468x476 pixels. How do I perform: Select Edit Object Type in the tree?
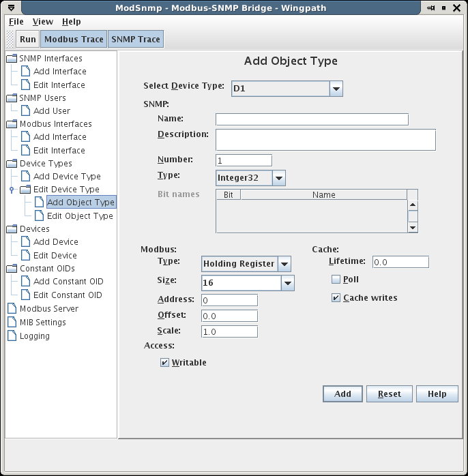coord(80,216)
